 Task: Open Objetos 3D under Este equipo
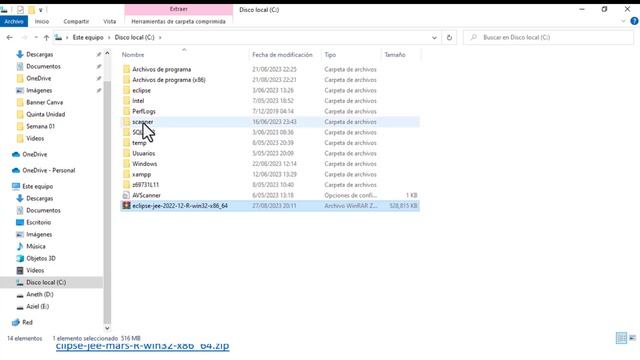tap(41, 258)
